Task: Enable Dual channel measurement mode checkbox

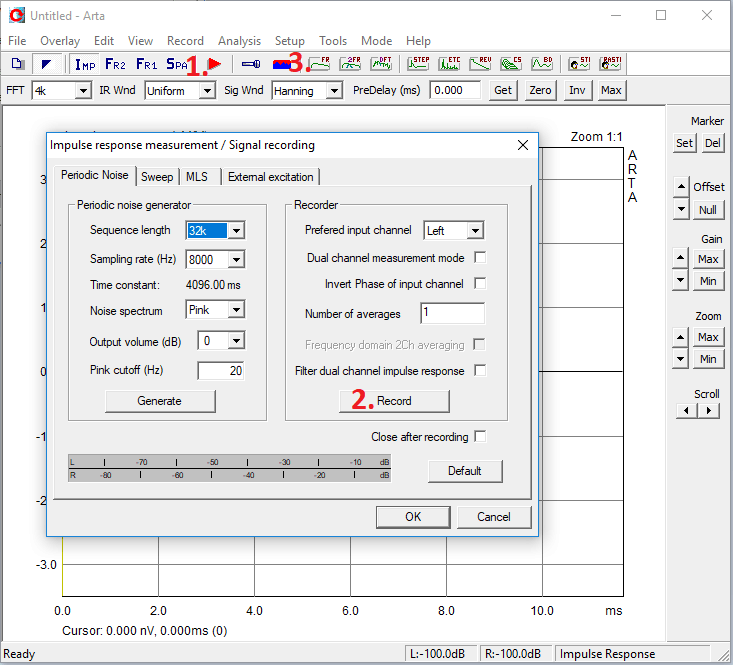Action: (x=480, y=258)
